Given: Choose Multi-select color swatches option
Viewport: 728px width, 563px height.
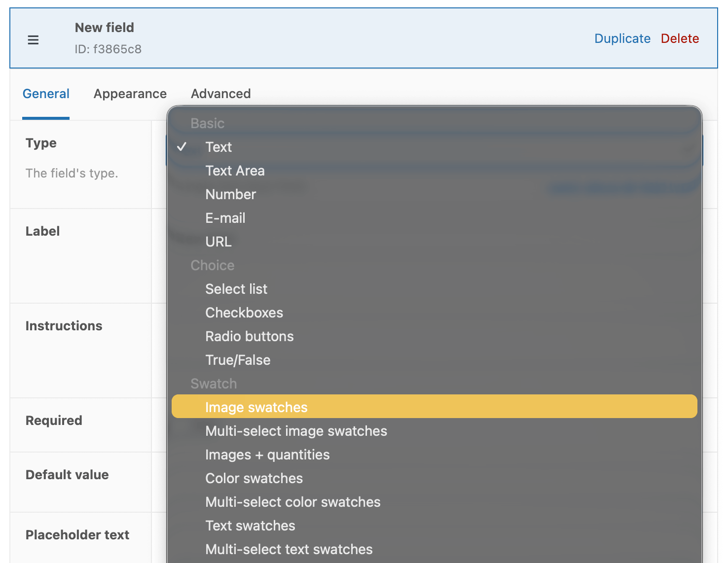Looking at the screenshot, I should click(x=293, y=502).
